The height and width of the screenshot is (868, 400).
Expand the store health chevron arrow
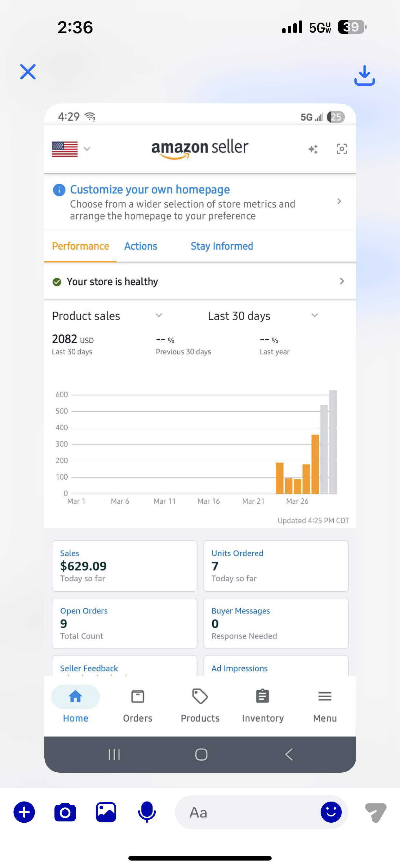click(342, 281)
